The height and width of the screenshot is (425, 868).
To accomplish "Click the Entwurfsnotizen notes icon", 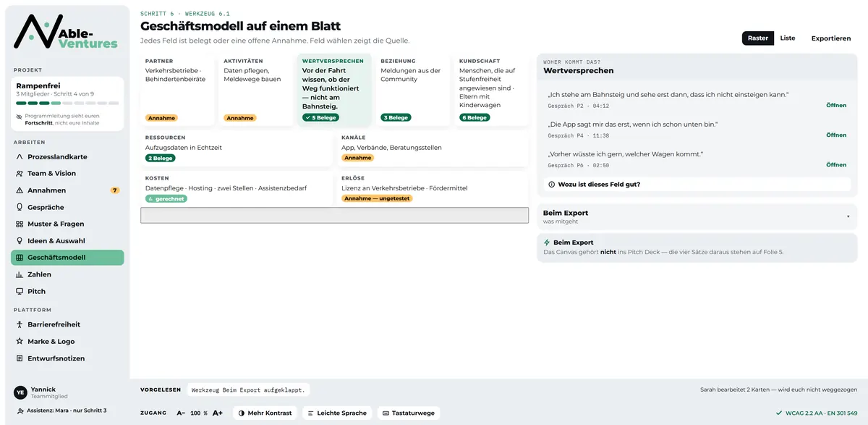I will tap(20, 358).
